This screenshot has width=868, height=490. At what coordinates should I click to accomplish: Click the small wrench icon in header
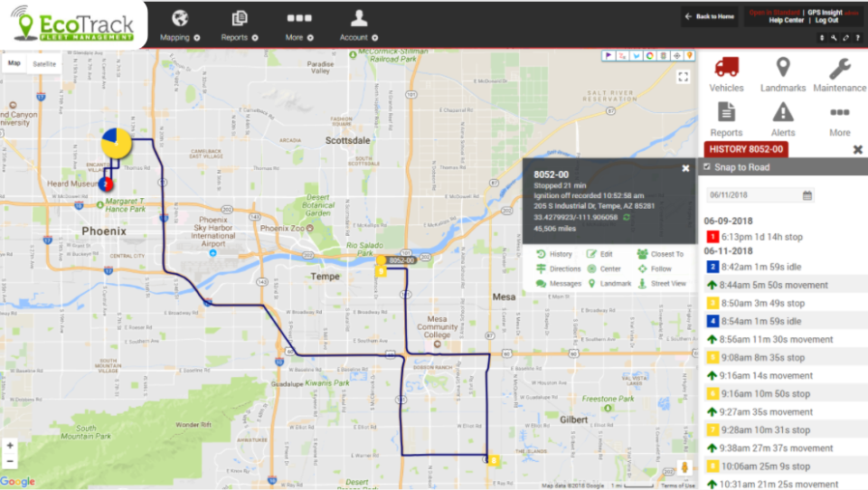pyautogui.click(x=834, y=38)
